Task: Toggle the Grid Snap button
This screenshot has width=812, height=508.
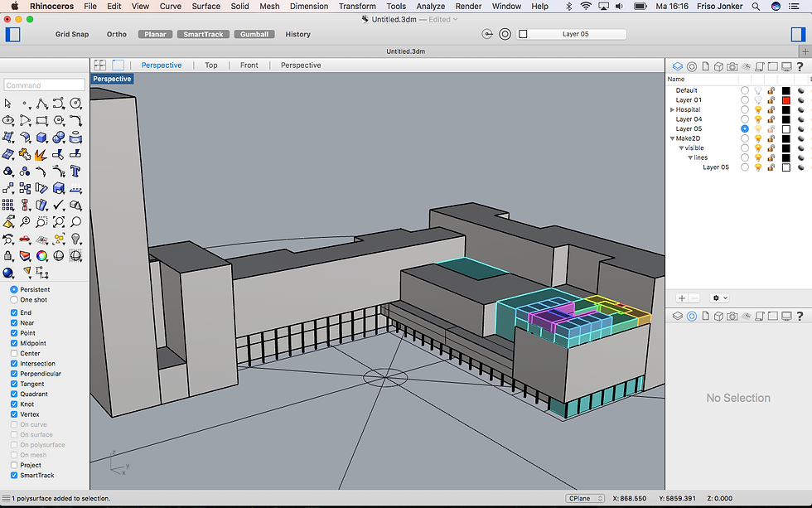Action: (x=72, y=34)
